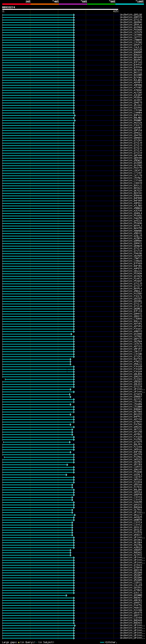
Task: Select hit label UniRef100_Q9SWW8
Action: point(131,595)
